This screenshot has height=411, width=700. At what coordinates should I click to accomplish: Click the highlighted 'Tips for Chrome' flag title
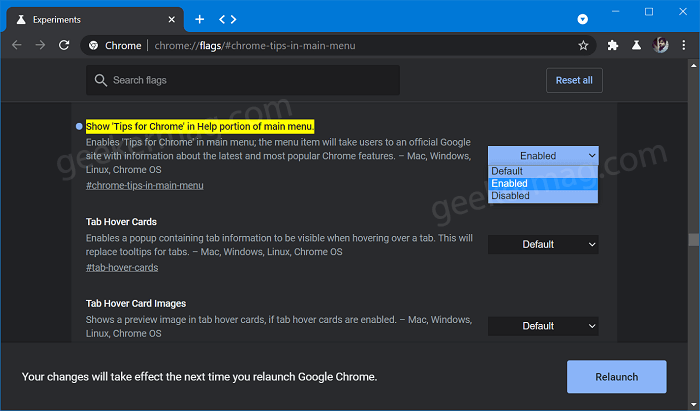(x=200, y=126)
